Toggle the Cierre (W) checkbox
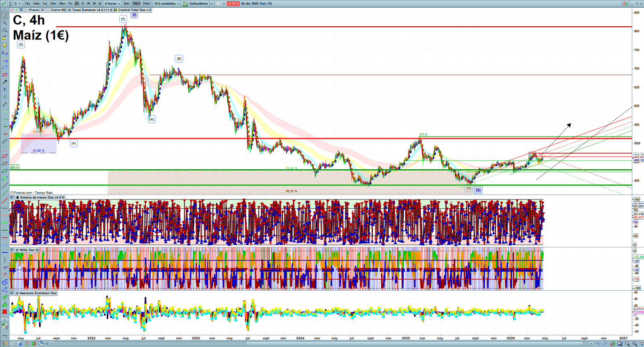This screenshot has width=644, height=347. coord(48,10)
